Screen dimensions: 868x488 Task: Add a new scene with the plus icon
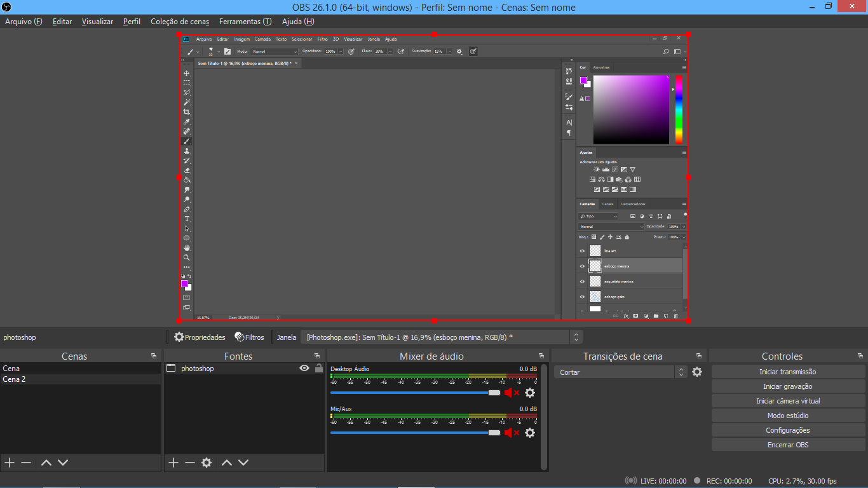coord(10,463)
